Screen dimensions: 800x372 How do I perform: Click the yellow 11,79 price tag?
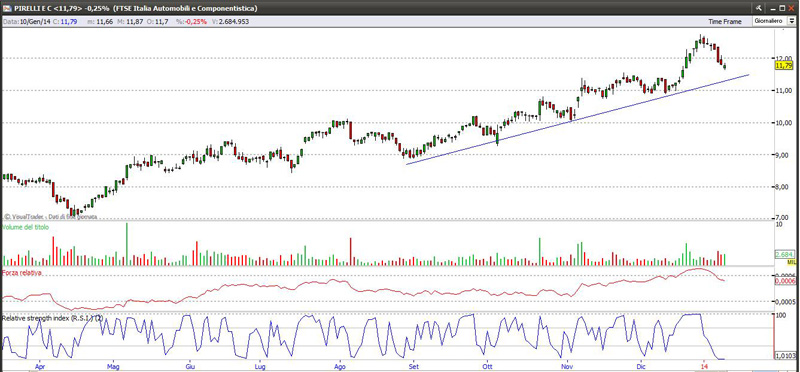click(784, 65)
